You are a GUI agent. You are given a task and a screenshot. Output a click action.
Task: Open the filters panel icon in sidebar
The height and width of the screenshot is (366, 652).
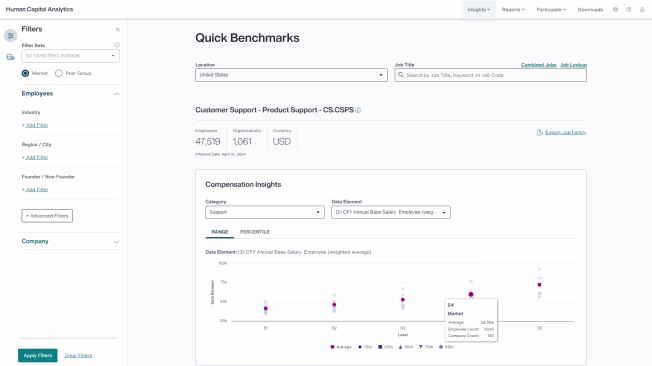[10, 36]
